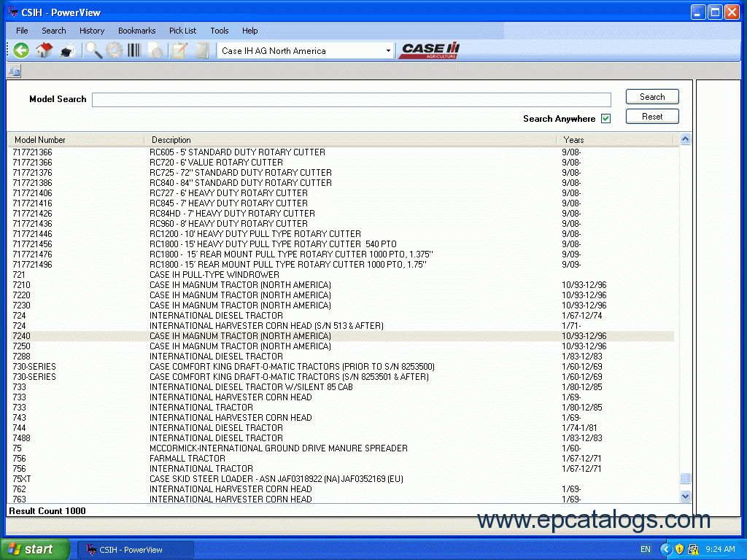Select model 7220 in the results list
747x560 pixels.
click(343, 295)
